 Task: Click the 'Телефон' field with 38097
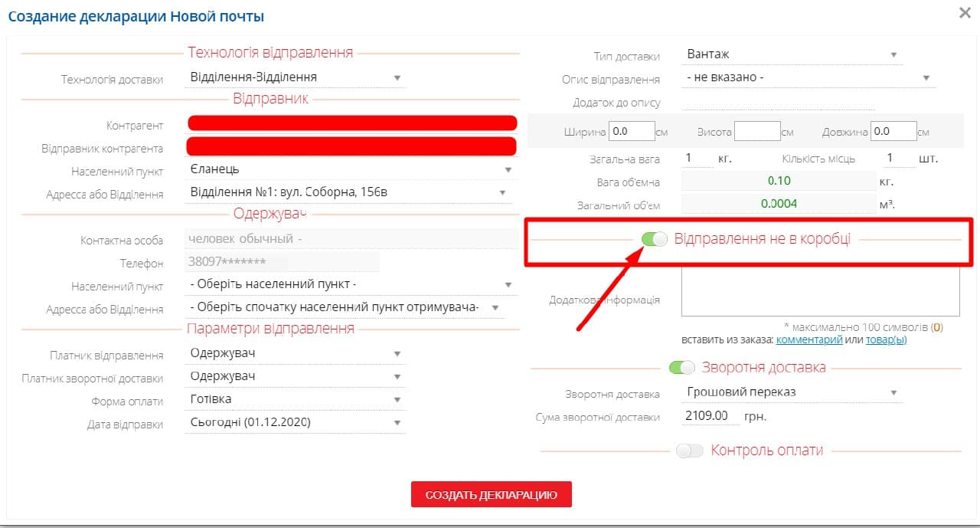tap(282, 262)
